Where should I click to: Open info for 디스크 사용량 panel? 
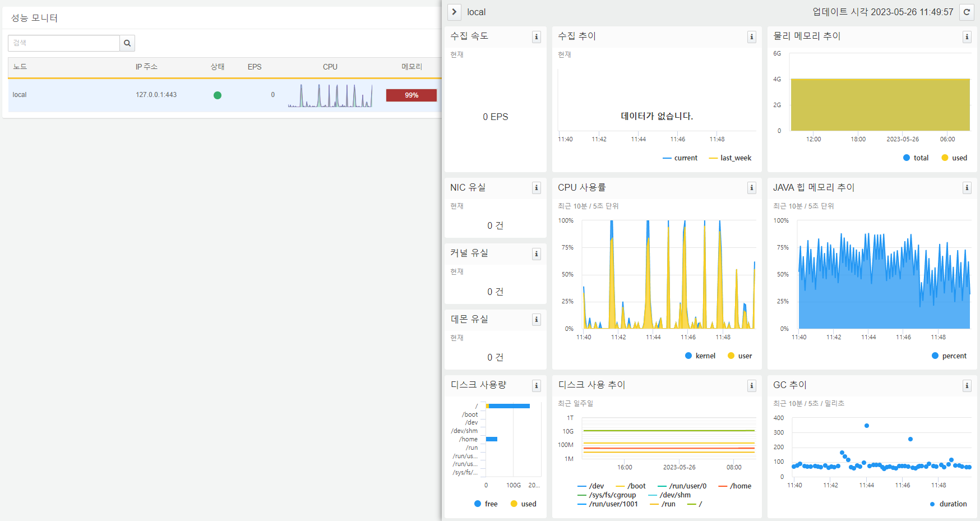537,386
